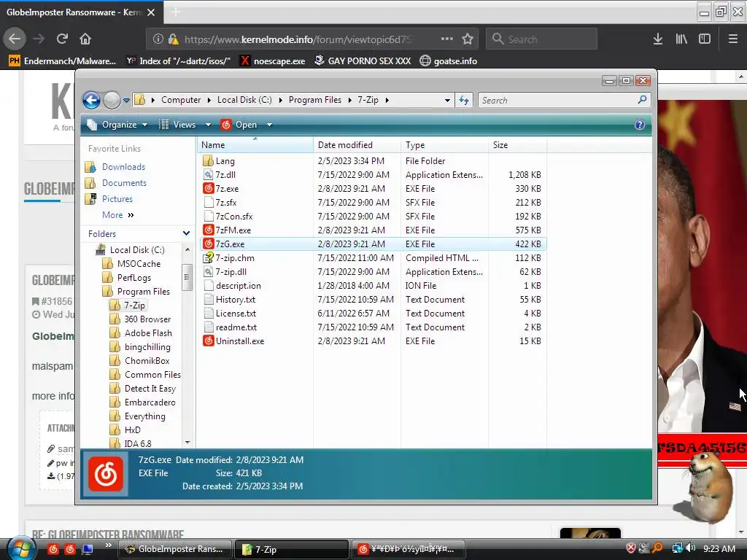
Task: Go to Firefox home page icon
Action: 85,39
